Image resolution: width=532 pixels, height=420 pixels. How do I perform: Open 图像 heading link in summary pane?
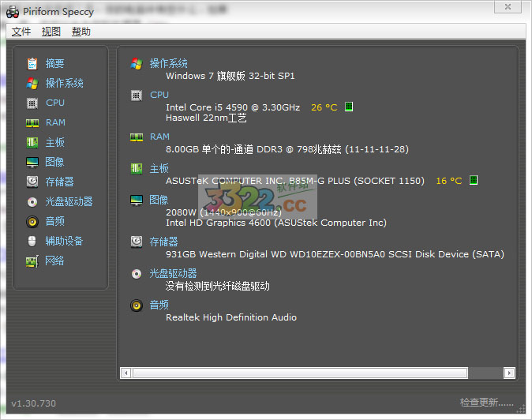click(159, 201)
